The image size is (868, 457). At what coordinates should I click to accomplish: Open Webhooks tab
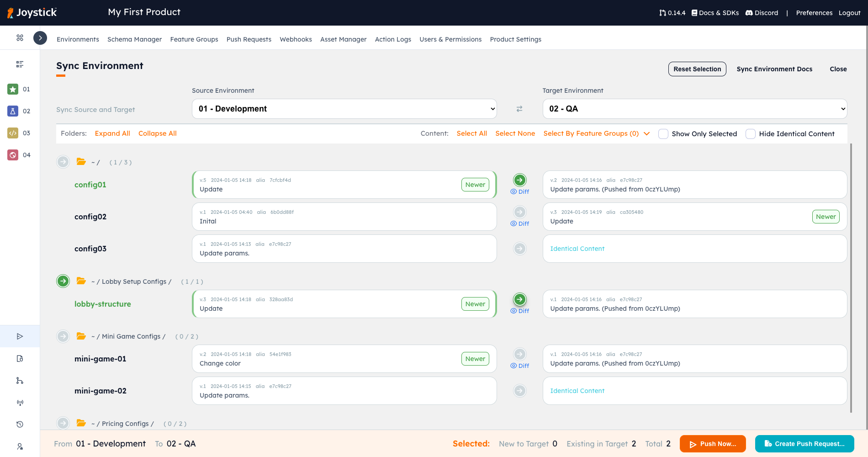[296, 39]
